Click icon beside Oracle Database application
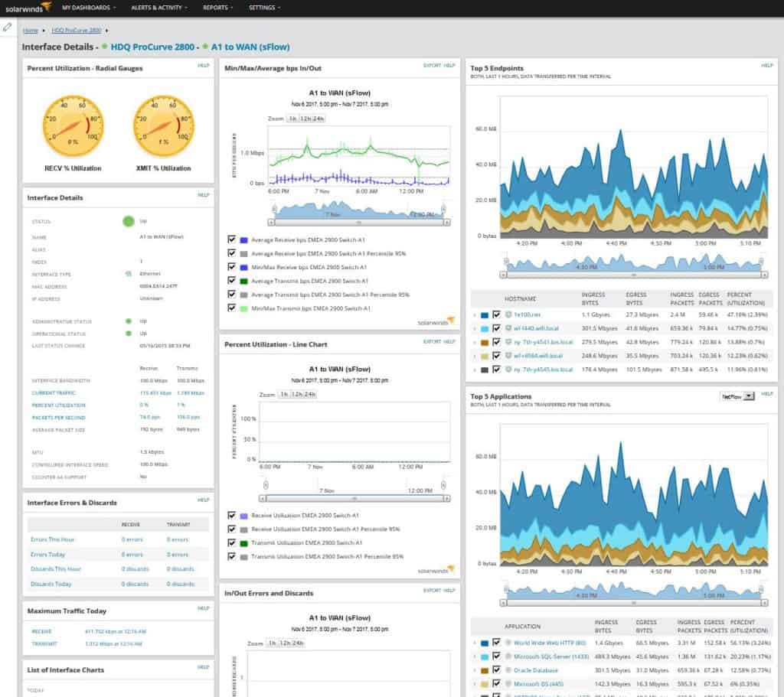The height and width of the screenshot is (697, 784). tap(508, 670)
